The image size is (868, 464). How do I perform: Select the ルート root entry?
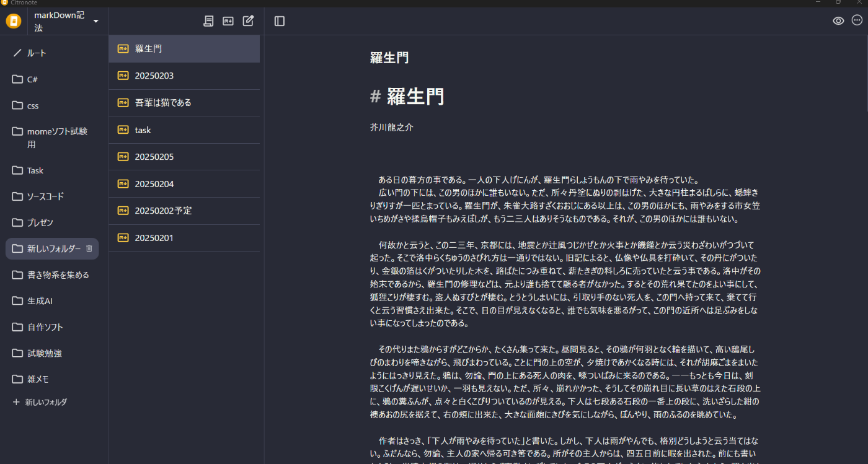tap(52, 53)
